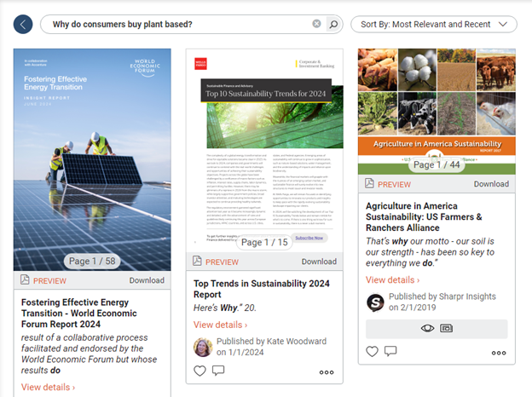Click PDF icon on Fostering Effective Energy card
This screenshot has width=532, height=397.
pyautogui.click(x=25, y=279)
